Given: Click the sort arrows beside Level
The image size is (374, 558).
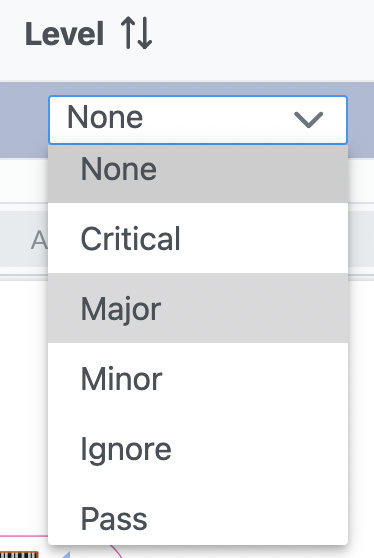Looking at the screenshot, I should [x=136, y=33].
